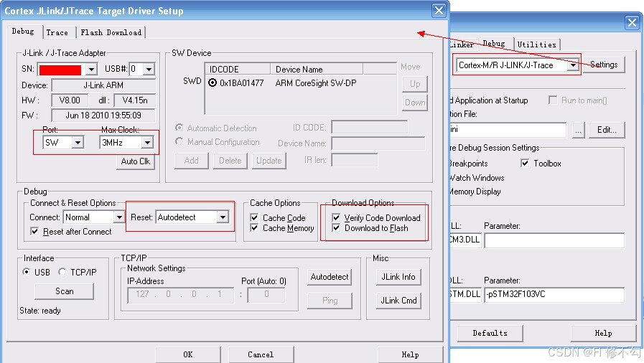
Task: Click Help in the background options window
Action: click(603, 333)
